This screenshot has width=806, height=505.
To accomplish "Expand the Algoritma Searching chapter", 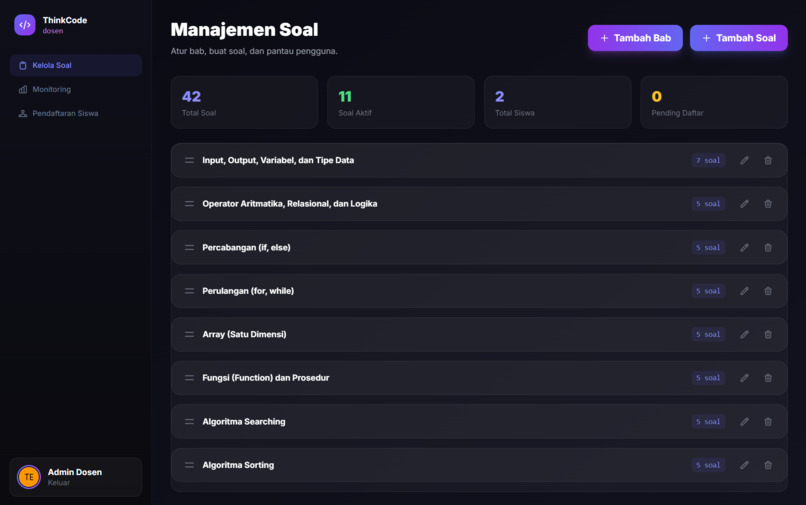I will (x=479, y=422).
